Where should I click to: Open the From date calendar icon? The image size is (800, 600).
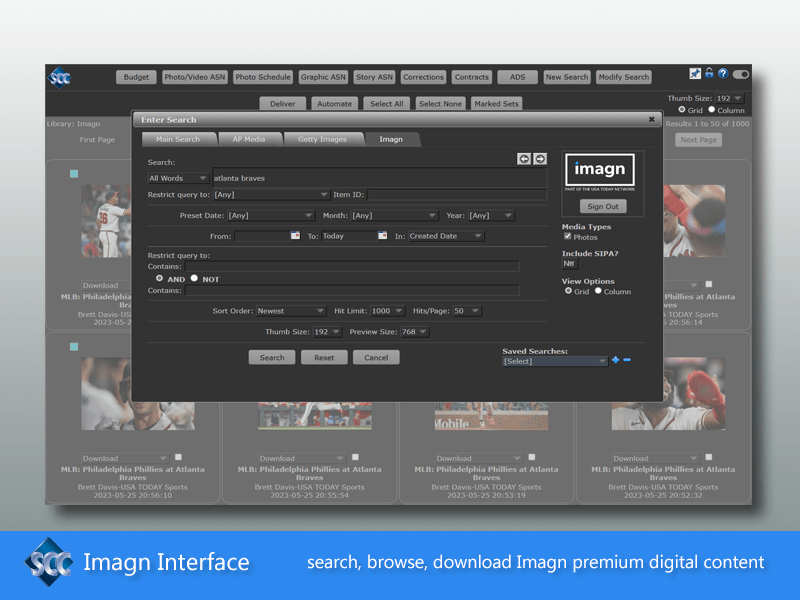[295, 235]
